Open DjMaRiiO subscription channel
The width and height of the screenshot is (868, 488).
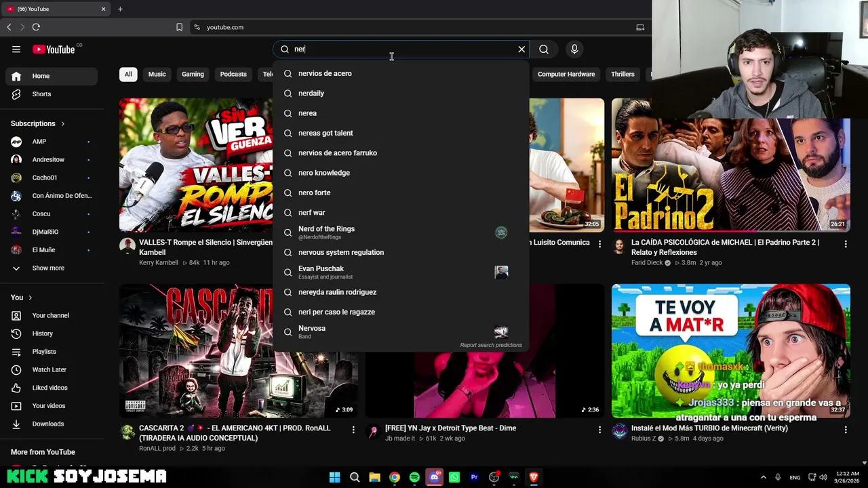click(52, 232)
